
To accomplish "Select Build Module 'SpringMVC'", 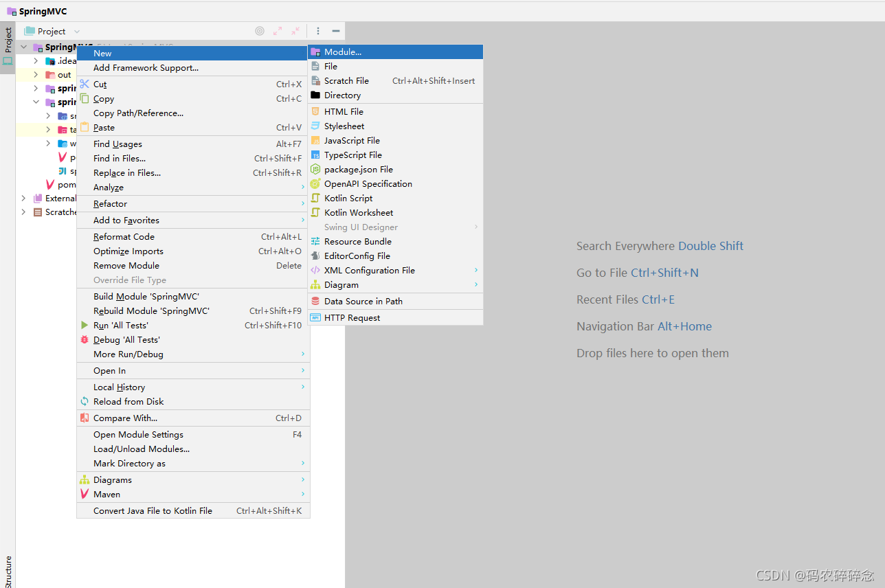I will [193, 296].
